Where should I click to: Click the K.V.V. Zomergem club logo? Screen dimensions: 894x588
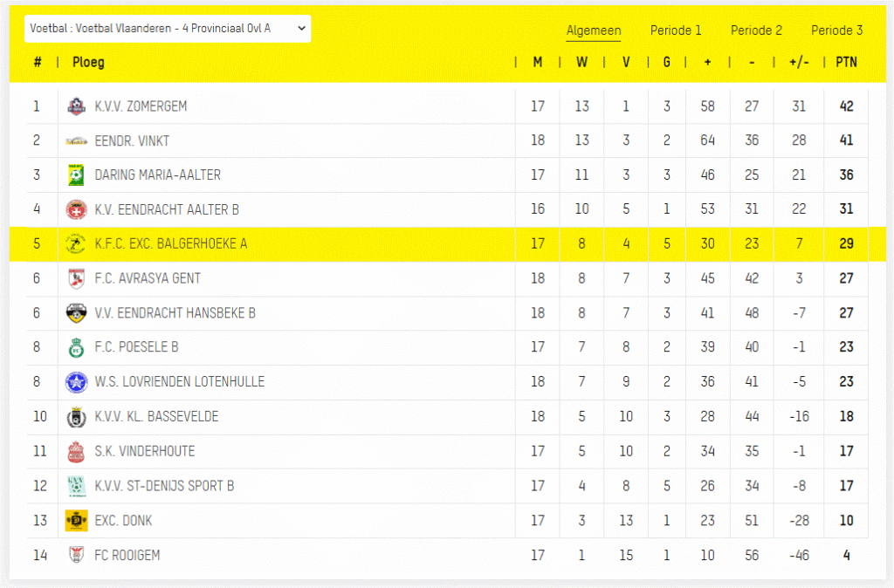(x=77, y=106)
